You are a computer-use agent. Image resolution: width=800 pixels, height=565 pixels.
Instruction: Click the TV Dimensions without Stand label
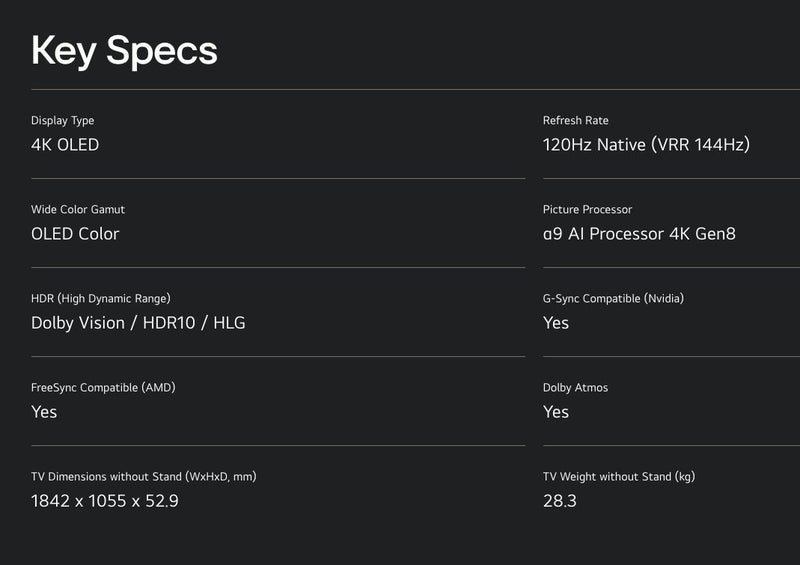click(x=144, y=477)
